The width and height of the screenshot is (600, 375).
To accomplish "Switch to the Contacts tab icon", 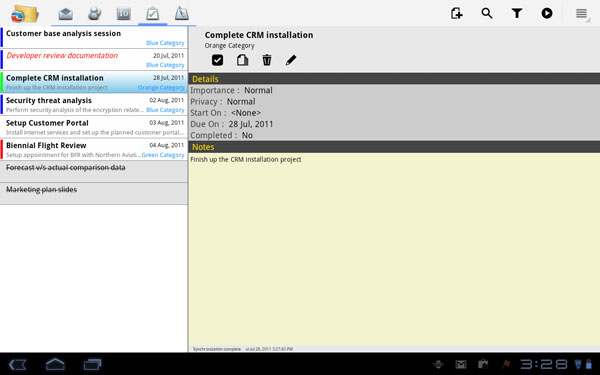I will coord(95,14).
